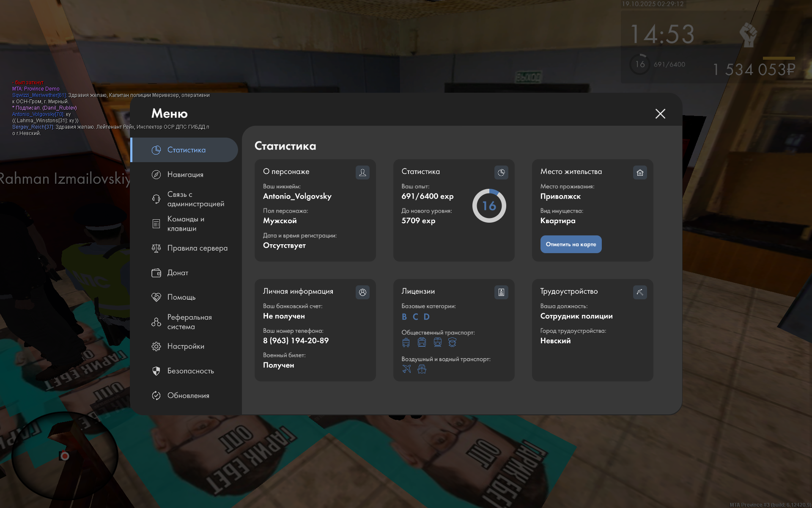Viewport: 812px width, 508px height.
Task: Go to Правила сервера section
Action: (x=197, y=248)
